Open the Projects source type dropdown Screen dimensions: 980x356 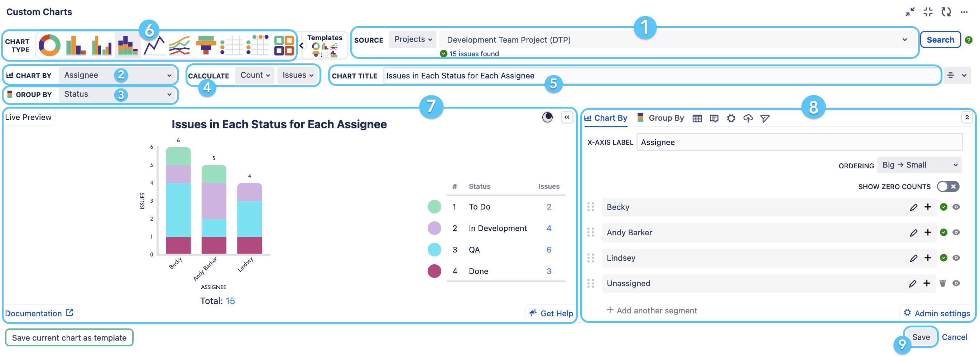coord(412,39)
